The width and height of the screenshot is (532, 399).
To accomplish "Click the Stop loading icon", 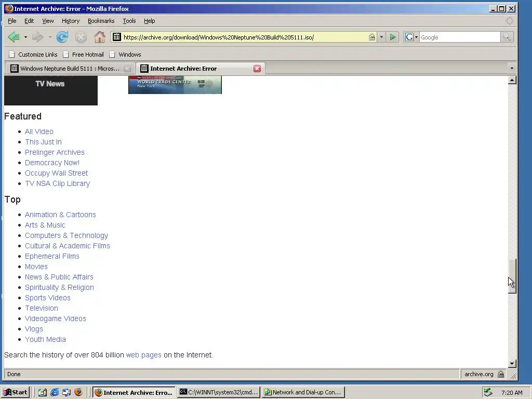I will coord(81,37).
